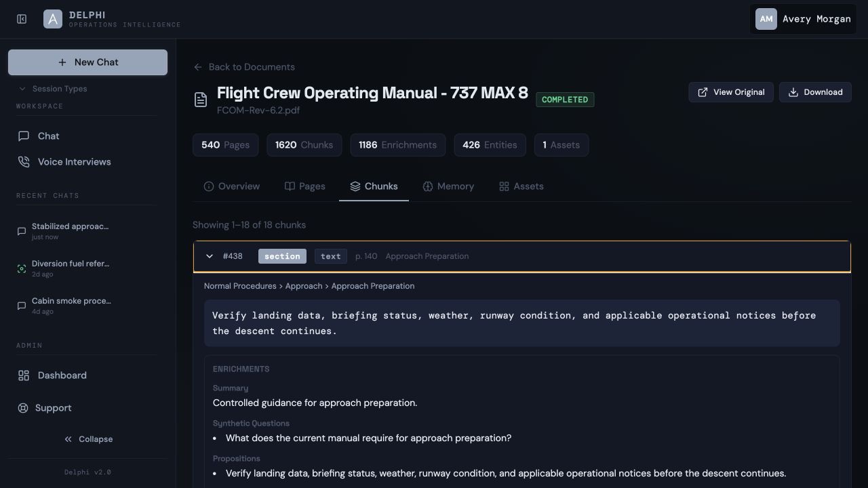
Task: Click the Assets grid icon
Action: pos(504,186)
